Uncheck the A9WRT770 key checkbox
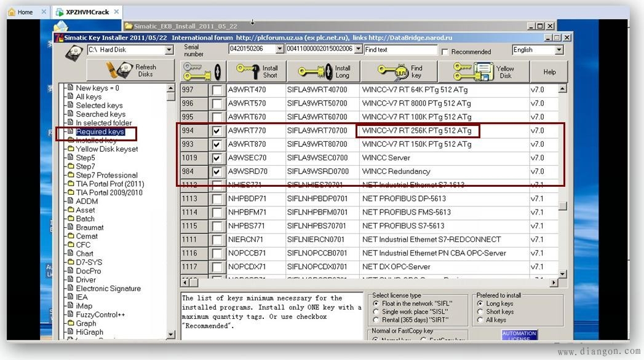 pos(217,131)
